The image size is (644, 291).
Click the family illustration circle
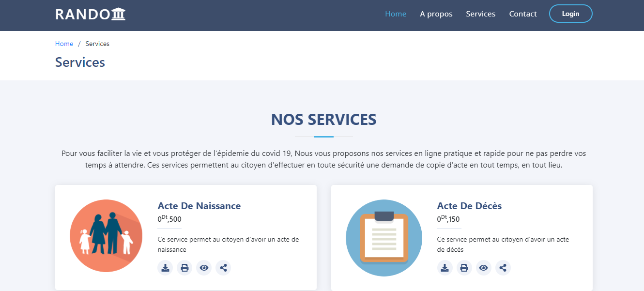(106, 236)
